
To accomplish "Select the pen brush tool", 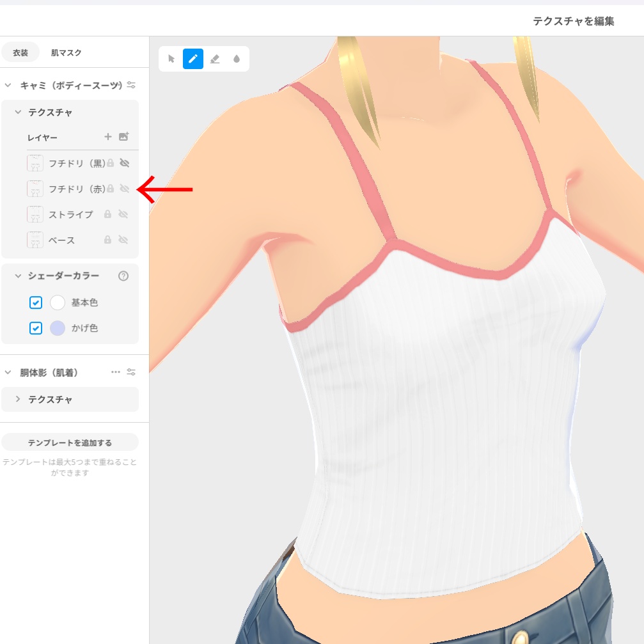I will [x=193, y=59].
